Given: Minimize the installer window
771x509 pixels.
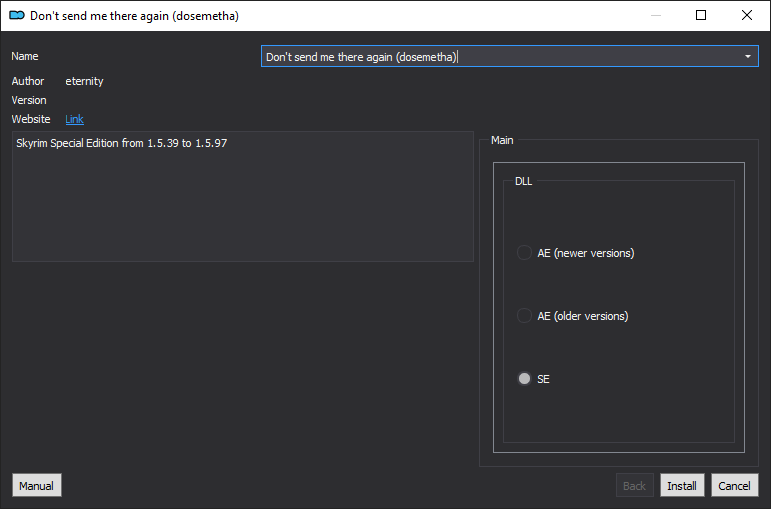Looking at the screenshot, I should coord(656,15).
